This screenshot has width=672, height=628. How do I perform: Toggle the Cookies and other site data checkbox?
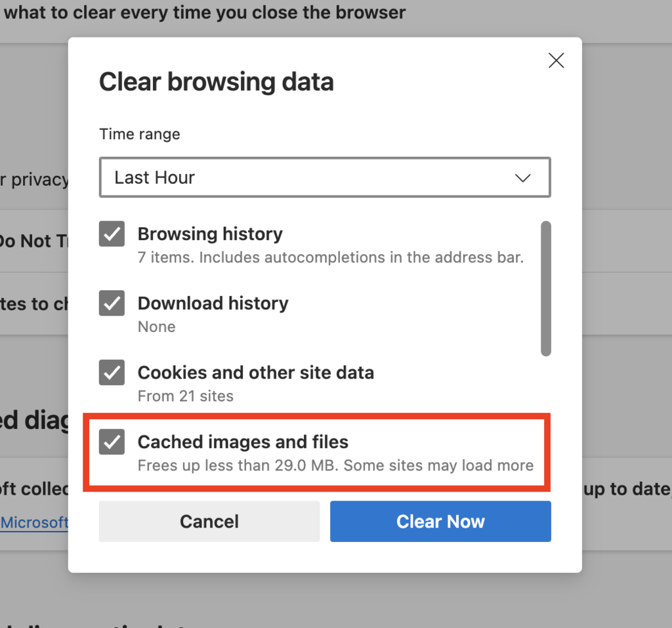click(x=112, y=373)
